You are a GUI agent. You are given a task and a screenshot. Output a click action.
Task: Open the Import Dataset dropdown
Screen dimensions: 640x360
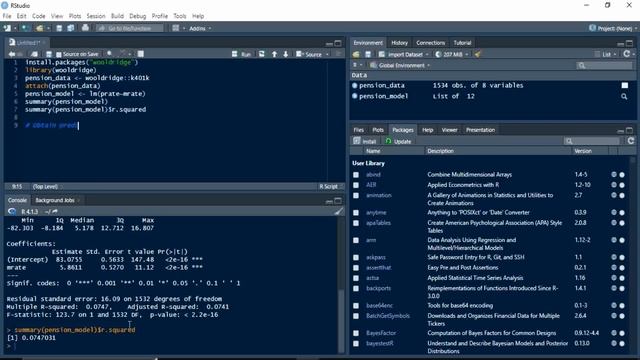click(x=403, y=54)
